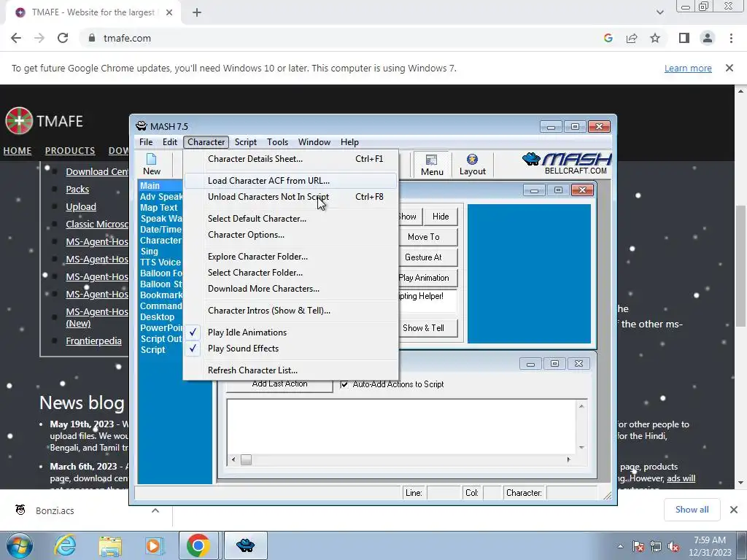
Task: Open Windows Media Player from the taskbar
Action: point(154,545)
